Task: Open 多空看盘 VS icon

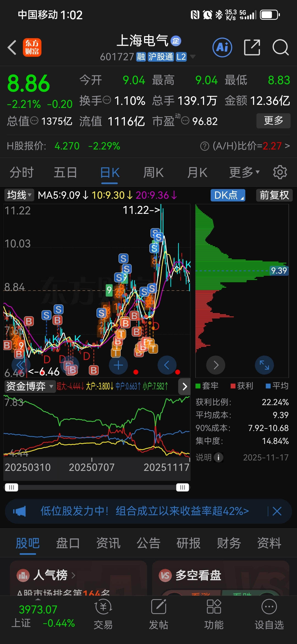Action: [x=165, y=575]
